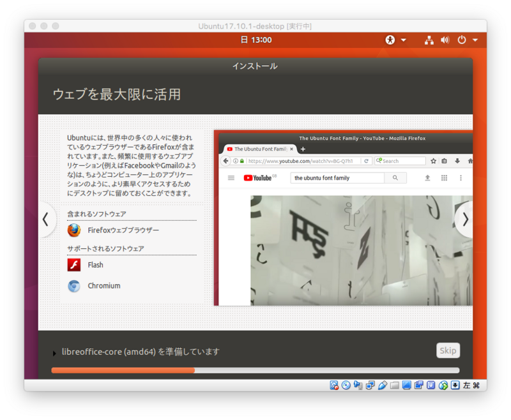Click the VirtualBox shared folders icon

[395, 386]
